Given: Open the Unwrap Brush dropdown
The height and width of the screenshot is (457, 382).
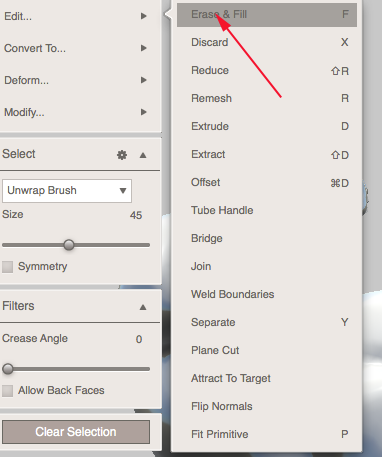Looking at the screenshot, I should click(67, 191).
